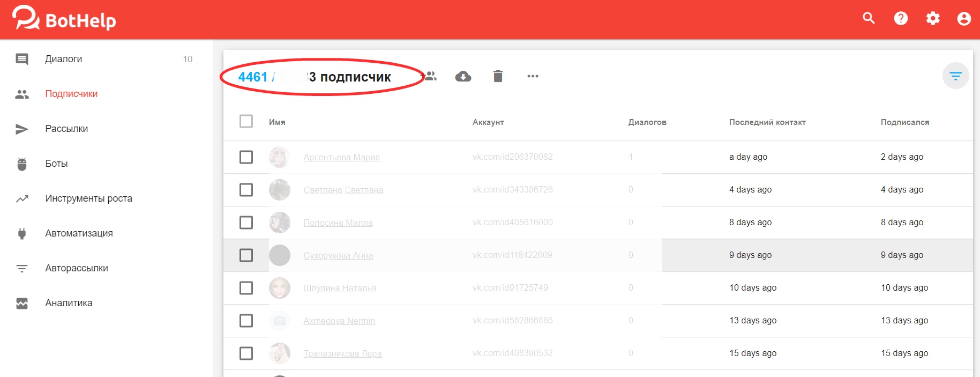The width and height of the screenshot is (980, 377).
Task: Click the user account profile icon
Action: (964, 19)
